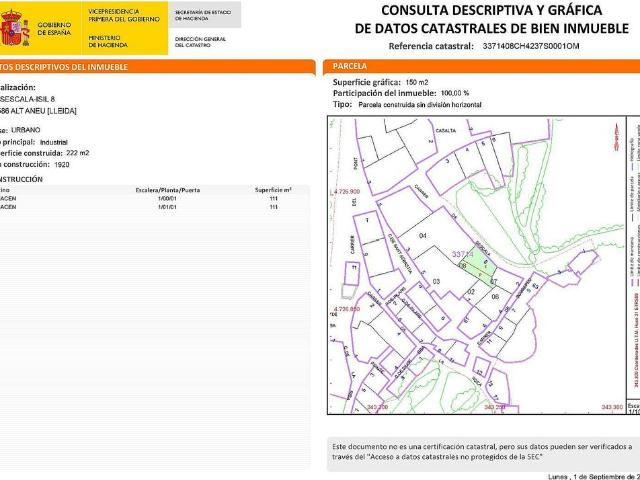Click the Lunes, 1 de Septiembre date
640x480 pixels.
tap(594, 476)
